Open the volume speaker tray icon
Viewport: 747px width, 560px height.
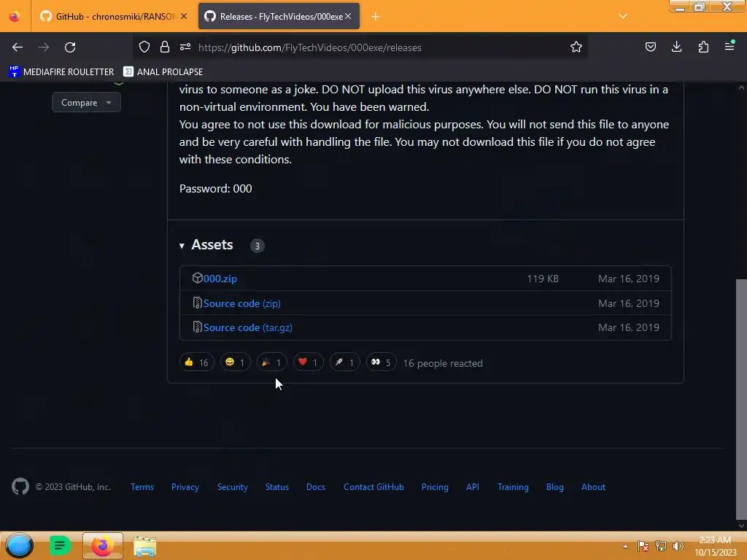678,546
